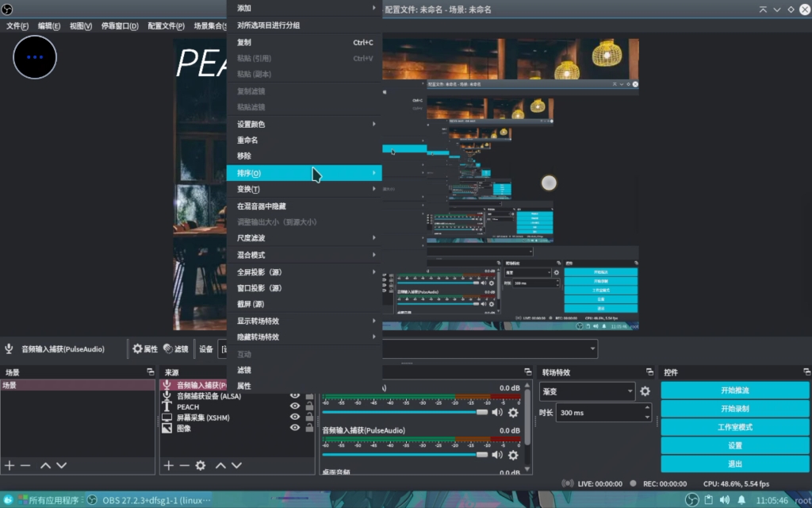Move source up with the up arrow icon
Screen dimensions: 812x508
point(220,465)
